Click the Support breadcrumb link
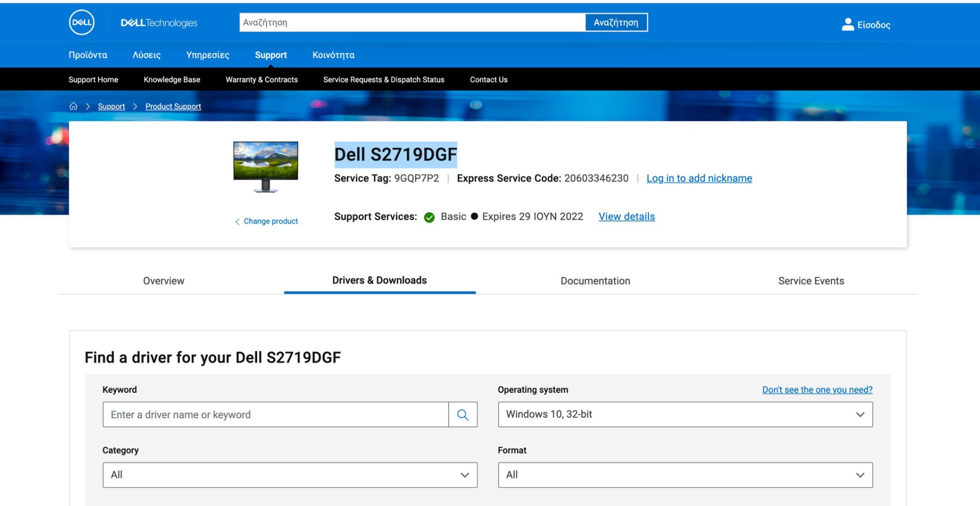This screenshot has height=506, width=980. click(x=111, y=107)
